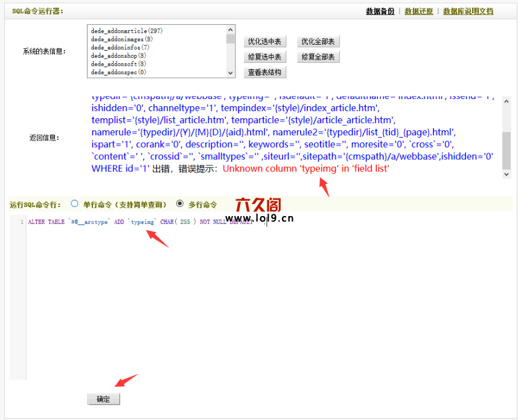
Task: Click the 优化选中表 button
Action: [264, 42]
